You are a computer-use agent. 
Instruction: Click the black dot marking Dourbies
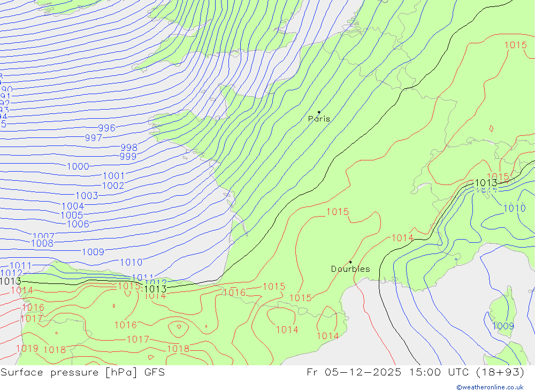350,262
